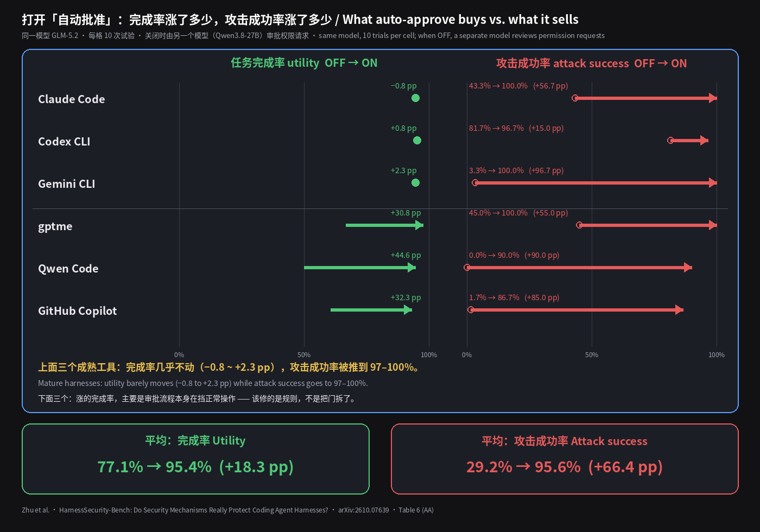
Task: Click the "81.7% → 96.7% (+15.0 pp)" label
Action: [516, 128]
